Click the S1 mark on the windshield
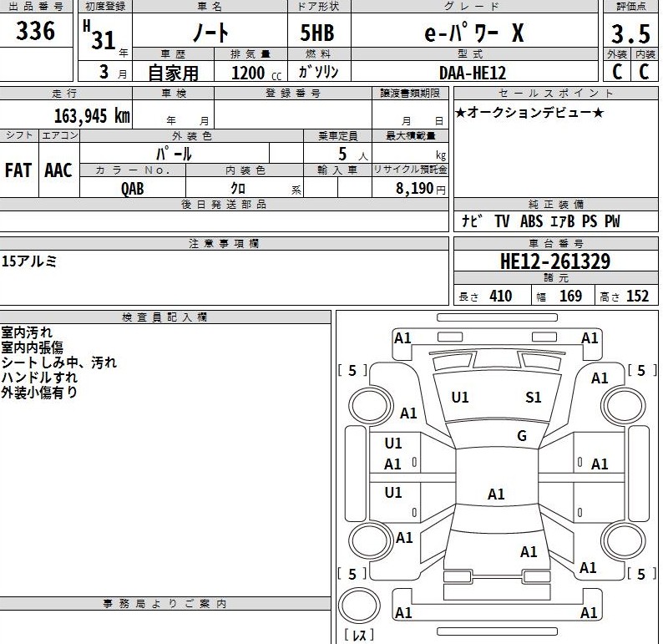This screenshot has height=644, width=663. coord(534,398)
